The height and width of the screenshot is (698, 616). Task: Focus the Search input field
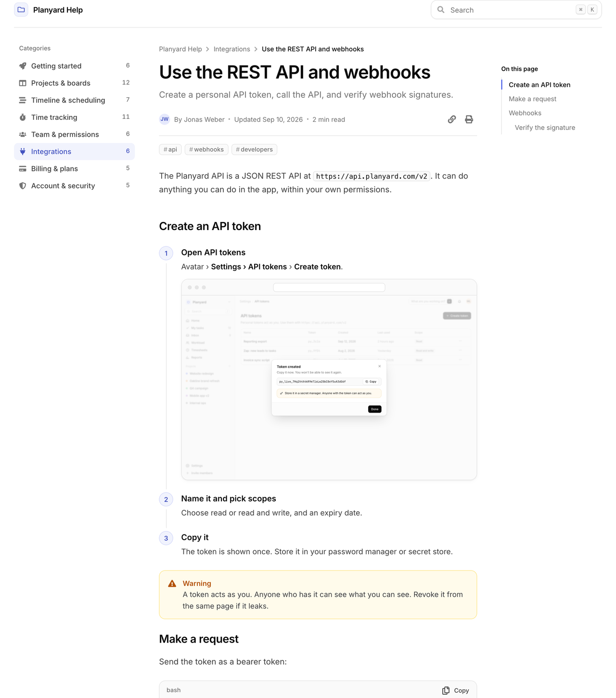pyautogui.click(x=516, y=10)
